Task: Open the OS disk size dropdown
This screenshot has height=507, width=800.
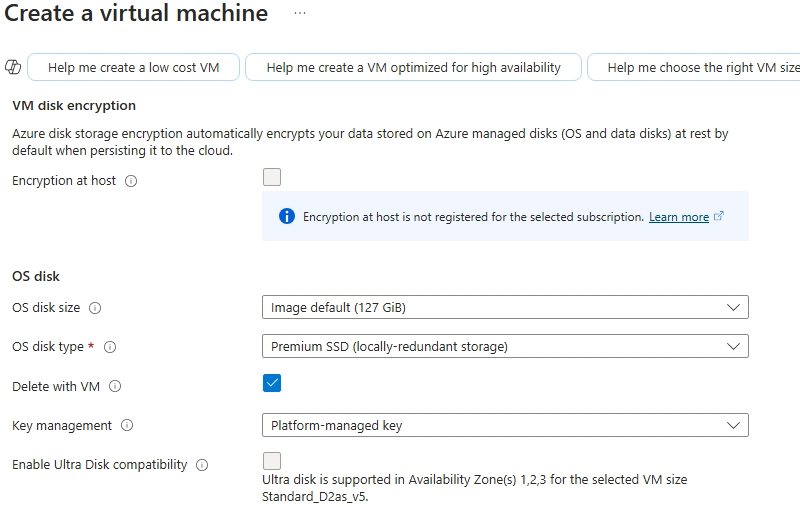Action: point(505,307)
